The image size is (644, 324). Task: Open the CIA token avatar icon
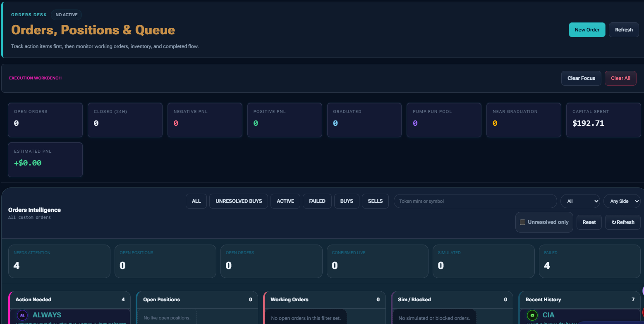tap(532, 315)
